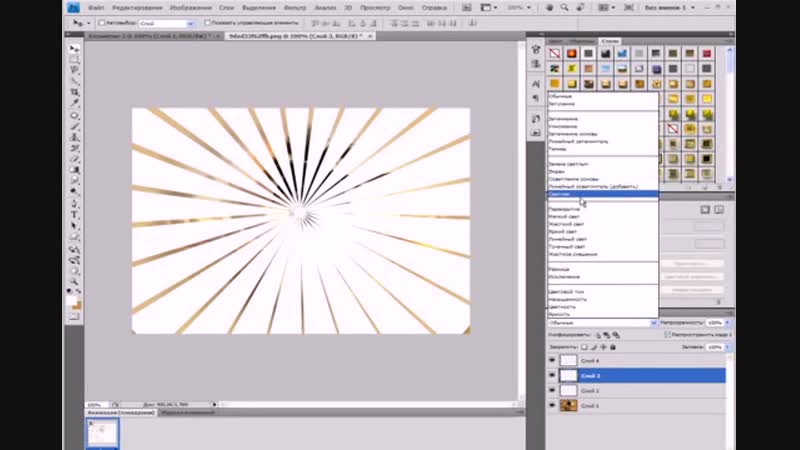Click the background color swatch
Viewport: 800px width, 450px height.
point(77,306)
